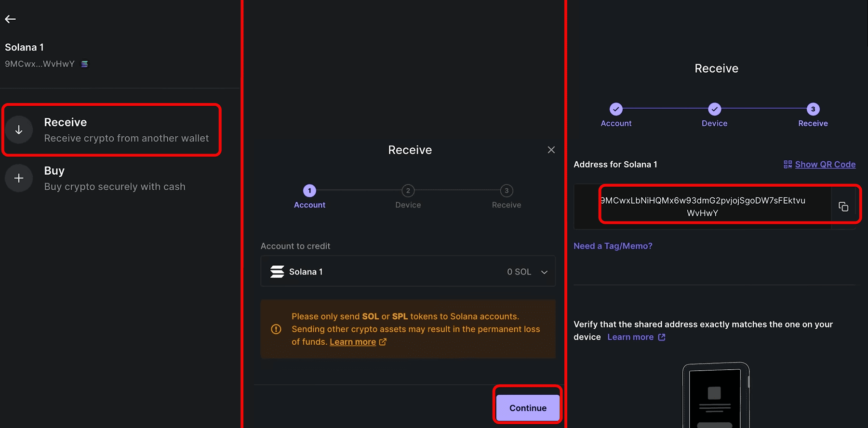Click the back arrow icon
The width and height of the screenshot is (868, 428).
click(x=11, y=19)
